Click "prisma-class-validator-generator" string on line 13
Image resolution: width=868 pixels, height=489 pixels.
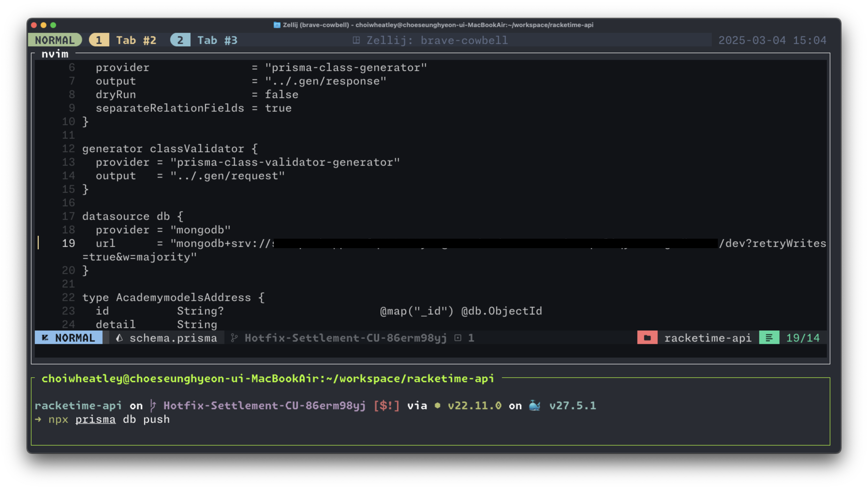click(x=285, y=162)
